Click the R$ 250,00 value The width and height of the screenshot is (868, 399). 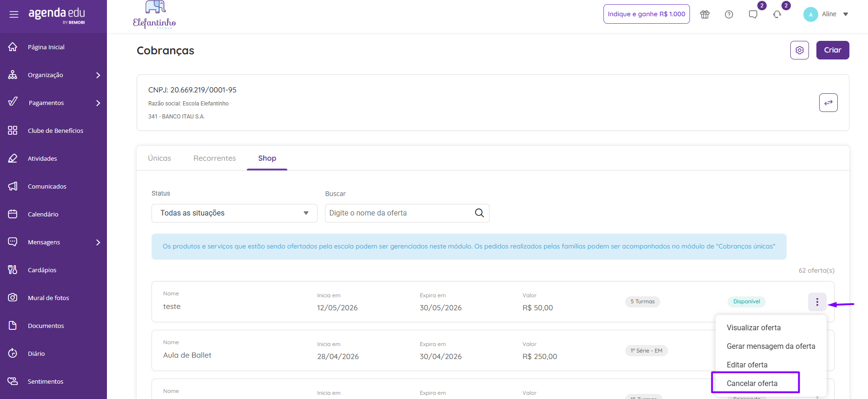[x=540, y=357]
